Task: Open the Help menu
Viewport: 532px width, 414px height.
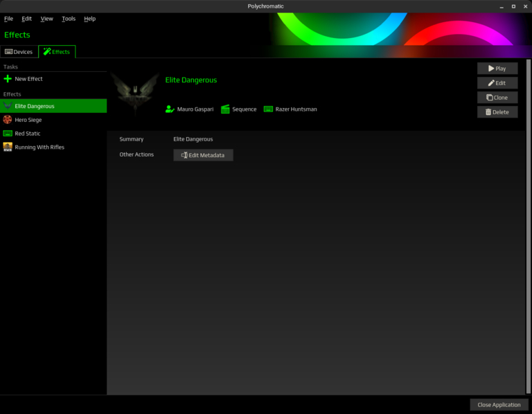Action: coord(89,19)
